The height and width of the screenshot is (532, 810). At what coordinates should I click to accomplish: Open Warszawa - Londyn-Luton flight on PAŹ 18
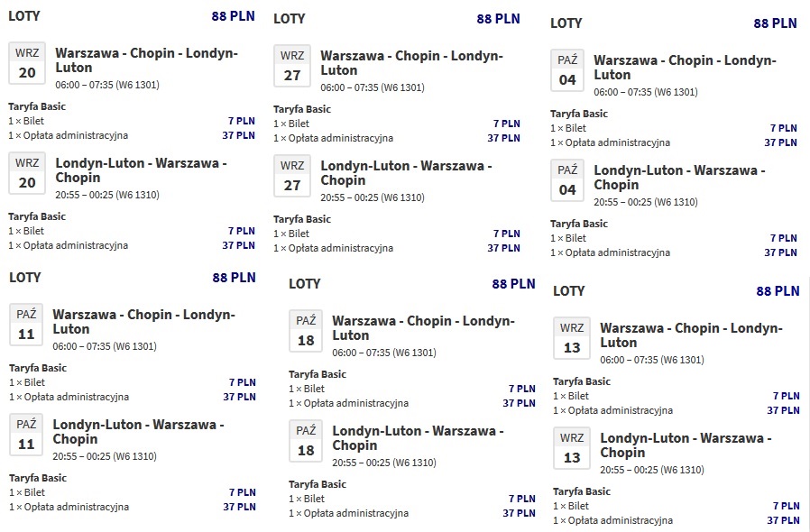424,328
